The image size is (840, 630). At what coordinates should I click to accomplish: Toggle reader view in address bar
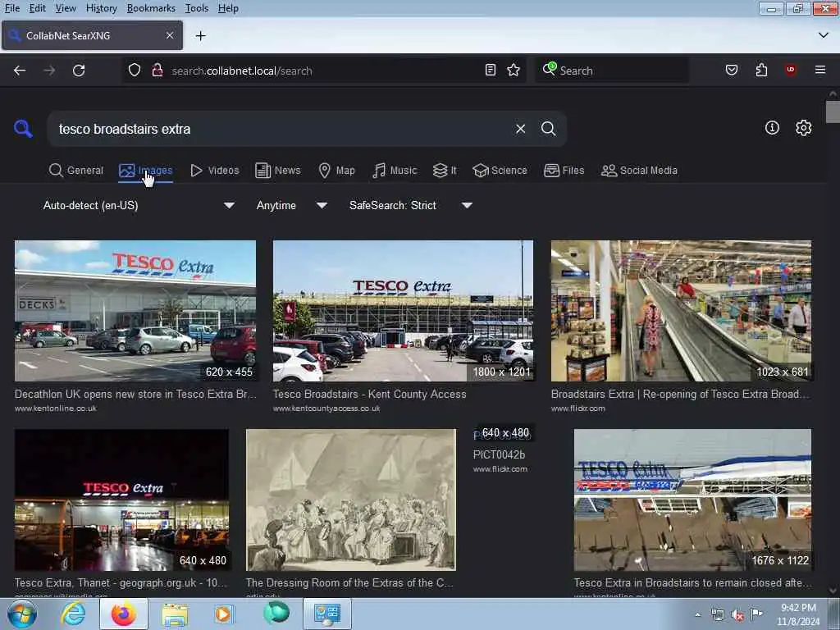(x=491, y=71)
